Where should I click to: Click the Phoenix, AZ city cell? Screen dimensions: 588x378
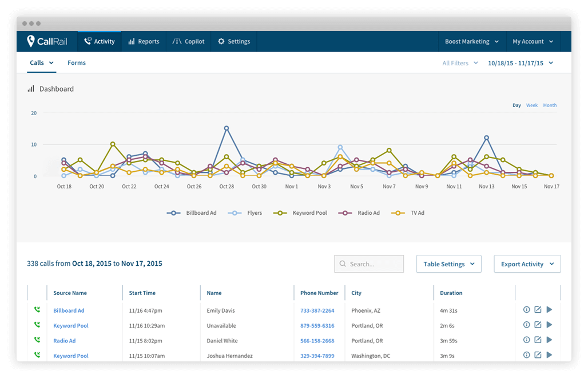pos(365,310)
